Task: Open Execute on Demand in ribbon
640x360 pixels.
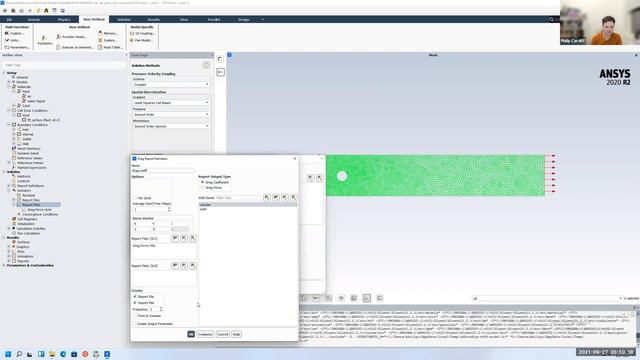Action: coord(74,47)
